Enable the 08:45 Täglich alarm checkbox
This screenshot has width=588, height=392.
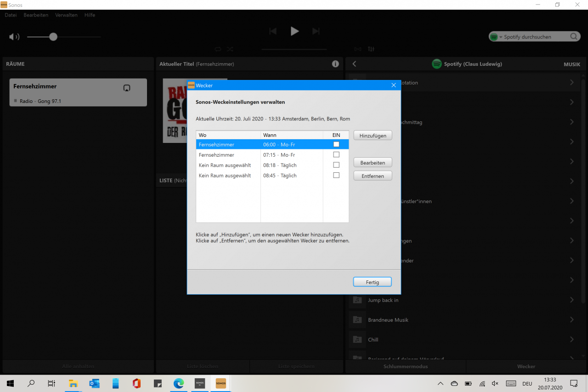(336, 175)
